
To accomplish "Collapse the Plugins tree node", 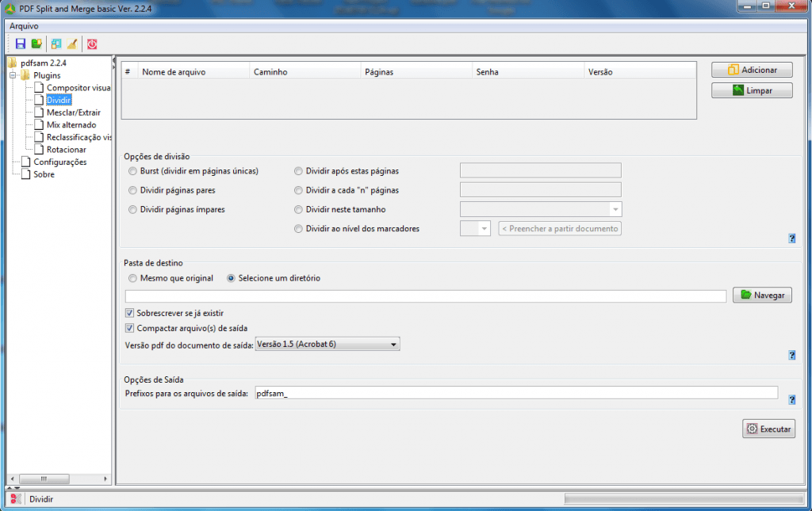I will pyautogui.click(x=13, y=75).
